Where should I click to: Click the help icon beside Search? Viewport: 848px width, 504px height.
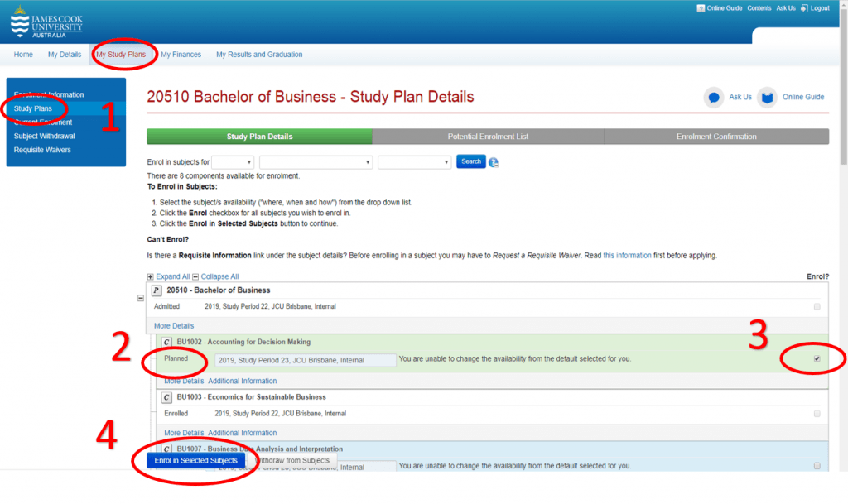point(494,162)
